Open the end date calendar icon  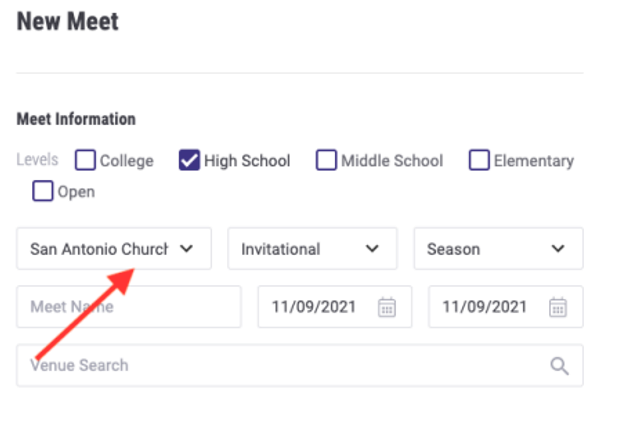(x=558, y=307)
